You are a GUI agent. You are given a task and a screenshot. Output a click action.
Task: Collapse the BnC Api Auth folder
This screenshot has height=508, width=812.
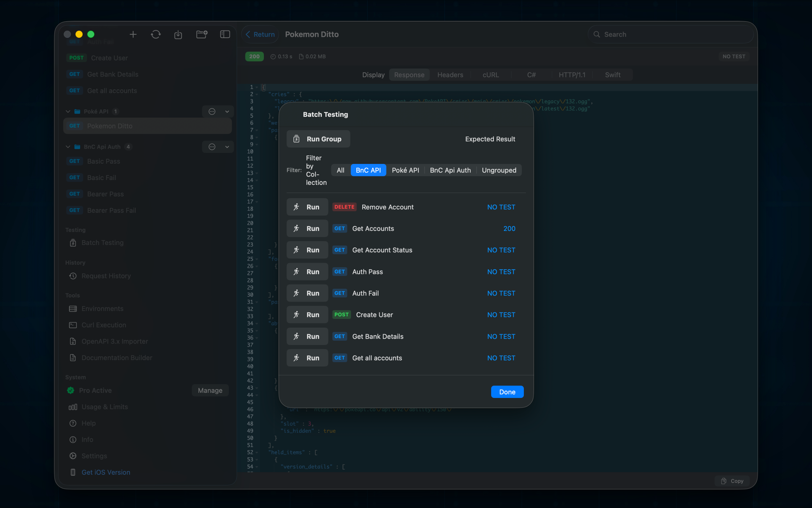click(x=68, y=147)
